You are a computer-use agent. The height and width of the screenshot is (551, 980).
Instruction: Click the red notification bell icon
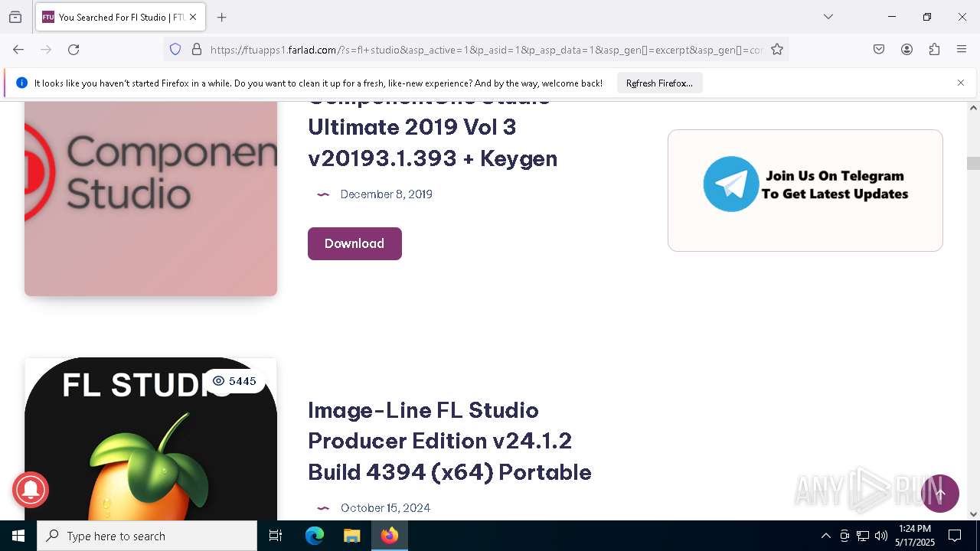tap(31, 490)
